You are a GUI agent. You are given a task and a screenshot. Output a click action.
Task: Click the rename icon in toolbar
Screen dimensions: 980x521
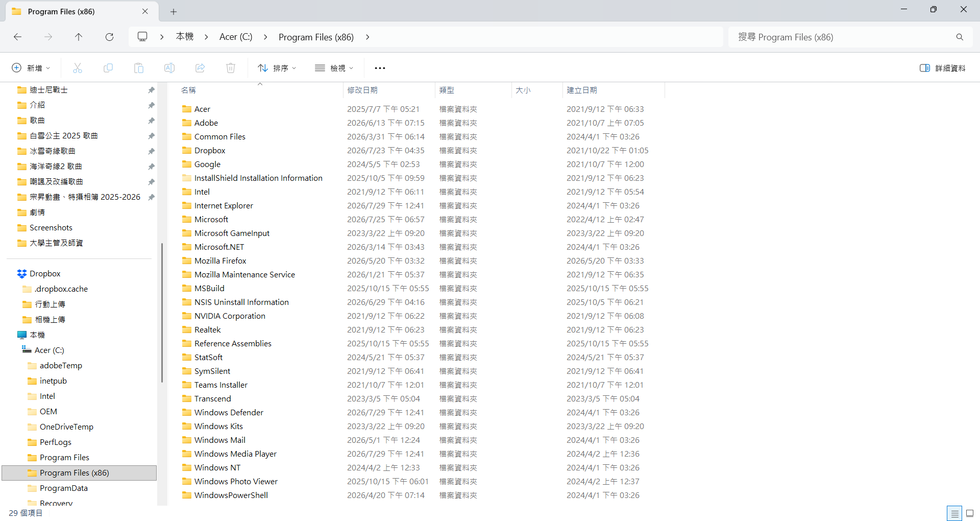tap(169, 68)
